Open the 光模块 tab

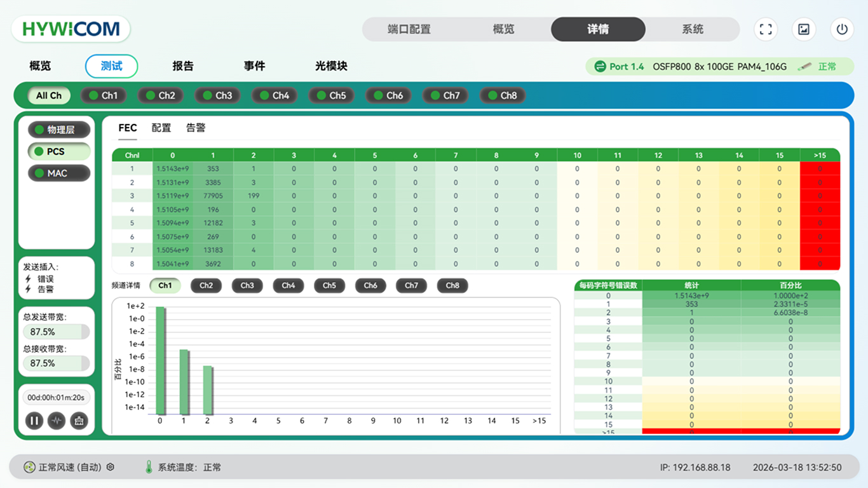(x=331, y=66)
